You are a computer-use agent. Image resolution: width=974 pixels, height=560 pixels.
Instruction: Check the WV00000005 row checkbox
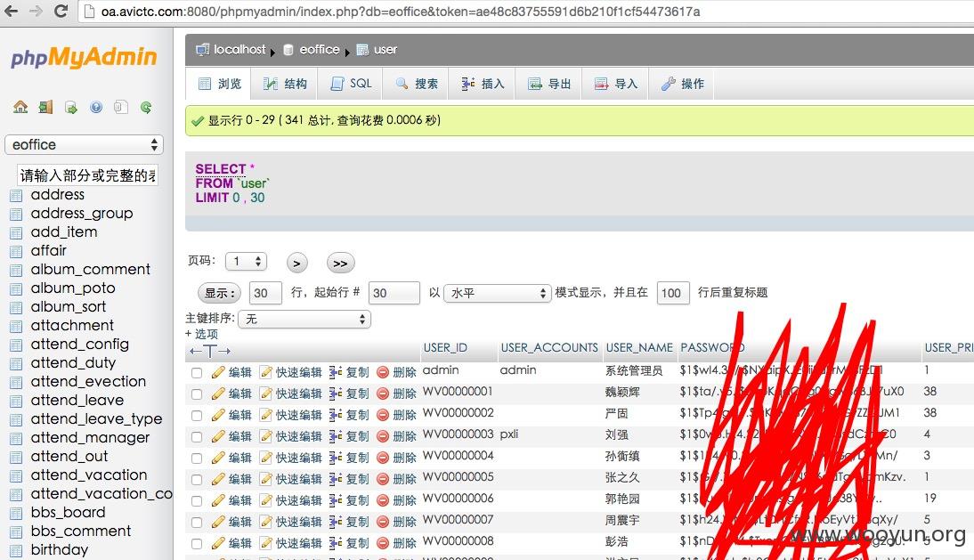[x=197, y=480]
